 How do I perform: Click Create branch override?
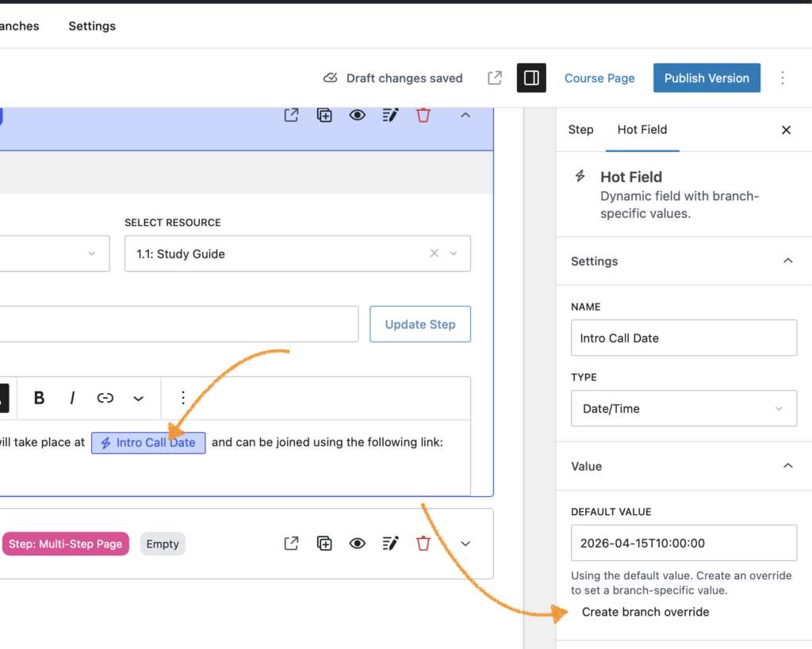point(645,612)
